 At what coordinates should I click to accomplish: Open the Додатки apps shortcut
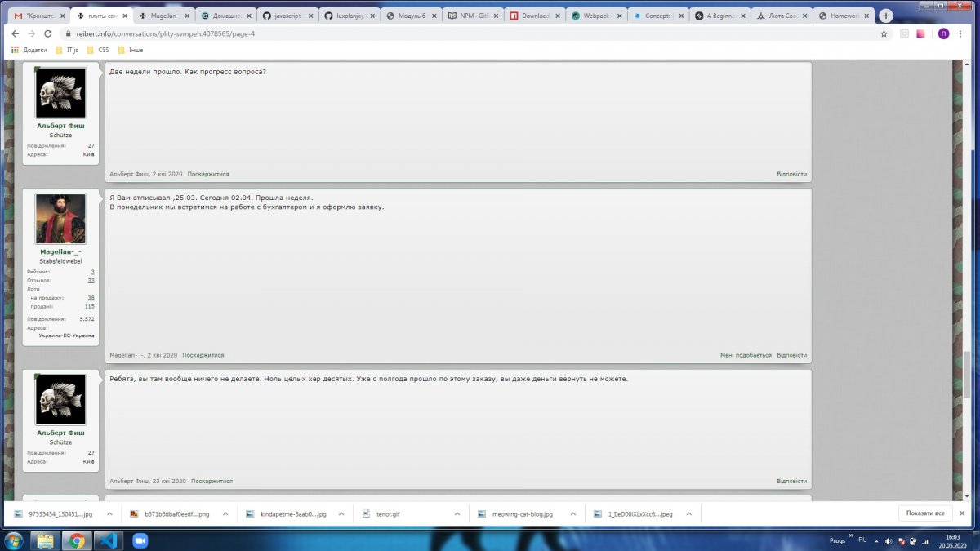coord(29,50)
